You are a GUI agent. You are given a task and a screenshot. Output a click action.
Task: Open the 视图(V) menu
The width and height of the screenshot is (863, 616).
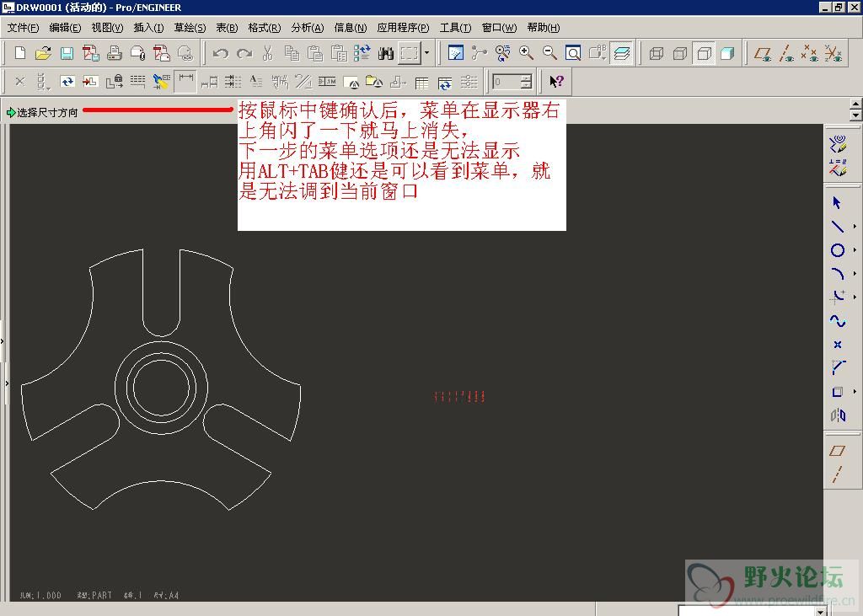[107, 28]
